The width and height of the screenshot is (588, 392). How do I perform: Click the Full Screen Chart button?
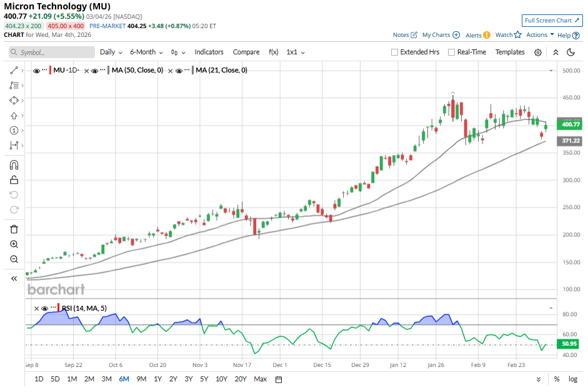[552, 21]
